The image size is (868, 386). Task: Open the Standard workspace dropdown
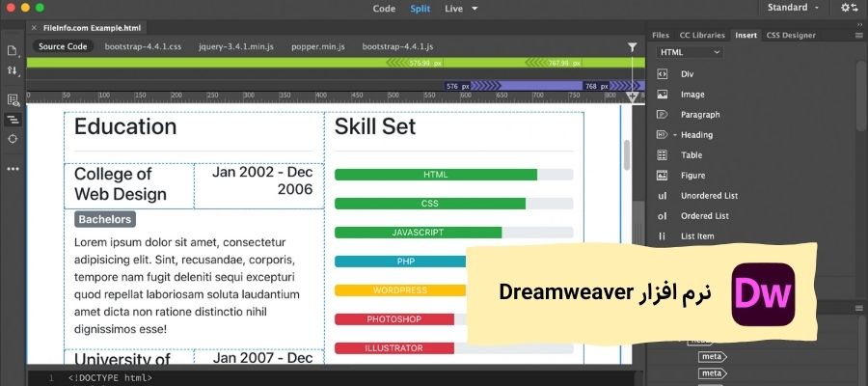pyautogui.click(x=793, y=8)
